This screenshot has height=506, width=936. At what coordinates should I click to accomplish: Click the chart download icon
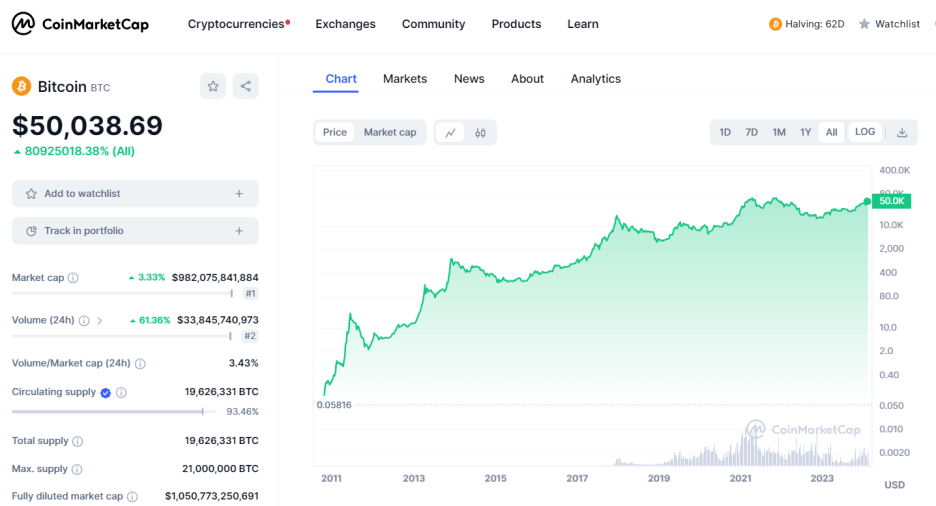pyautogui.click(x=902, y=132)
